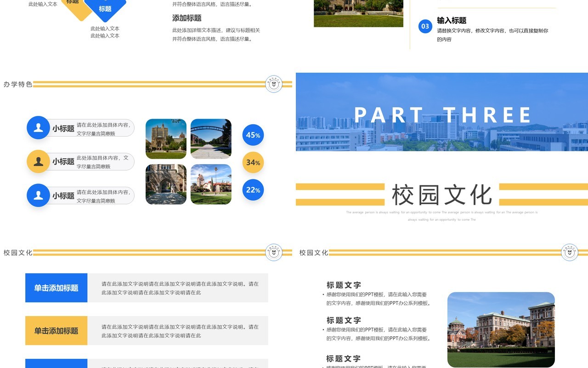Open the iron arch gateway photo thumbnail

click(x=211, y=139)
